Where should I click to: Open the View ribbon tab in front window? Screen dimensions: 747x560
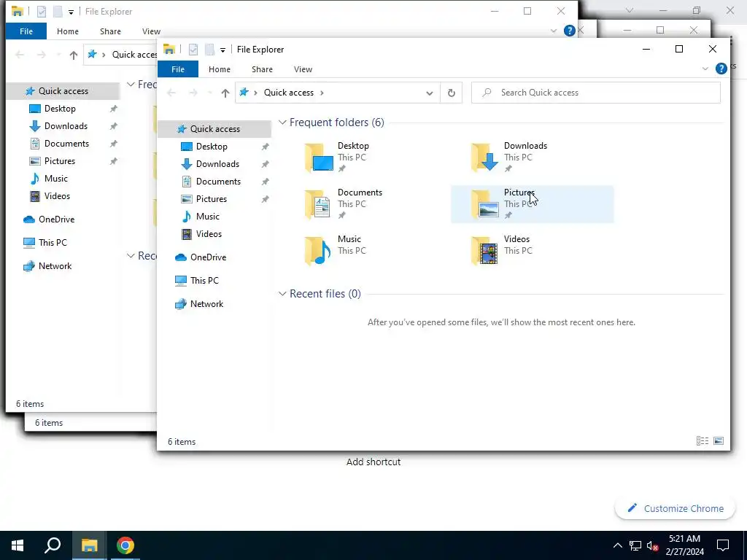(303, 69)
